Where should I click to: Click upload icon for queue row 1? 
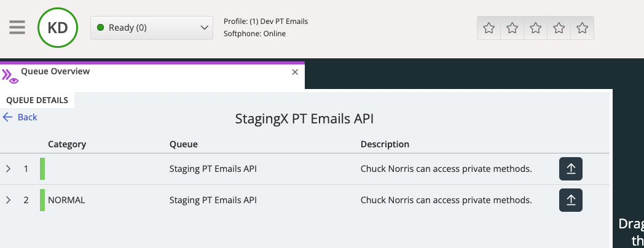(x=570, y=169)
